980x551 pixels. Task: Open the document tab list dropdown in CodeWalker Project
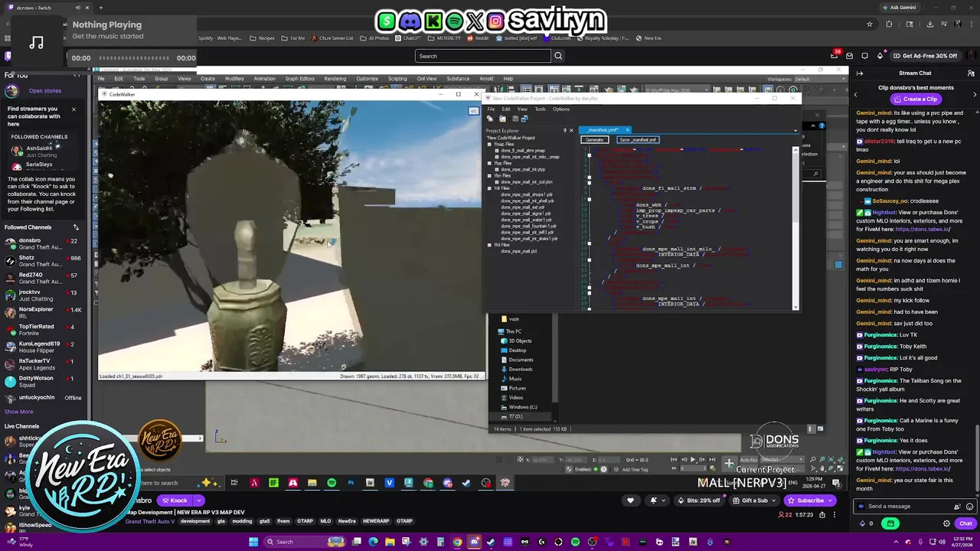click(x=795, y=131)
